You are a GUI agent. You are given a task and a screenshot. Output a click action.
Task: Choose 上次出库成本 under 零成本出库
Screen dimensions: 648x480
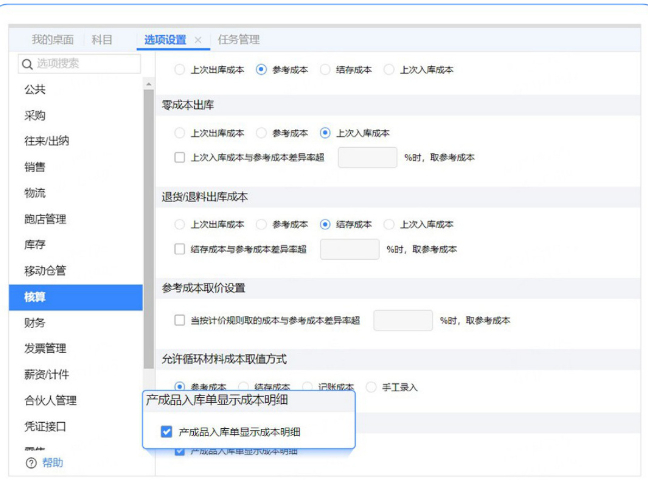179,133
